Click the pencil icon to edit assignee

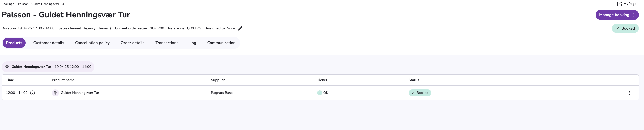[240, 28]
